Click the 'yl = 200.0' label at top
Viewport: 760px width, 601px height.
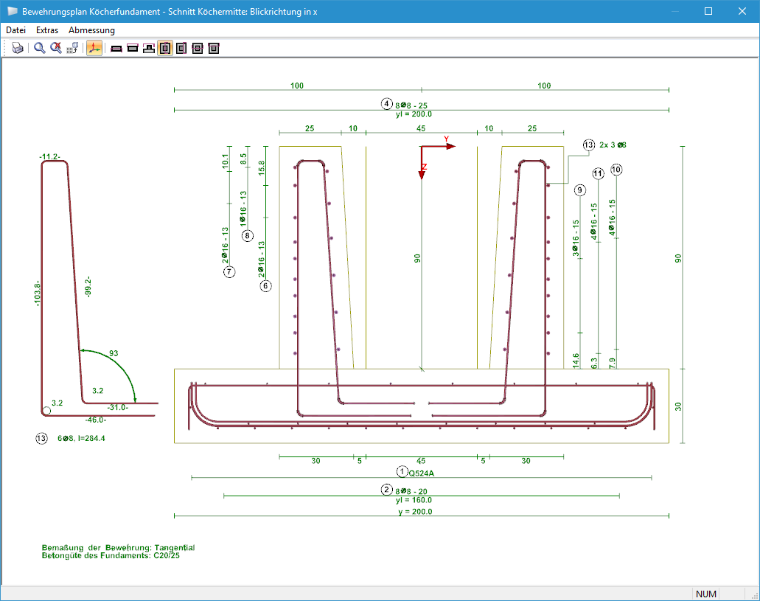point(413,114)
